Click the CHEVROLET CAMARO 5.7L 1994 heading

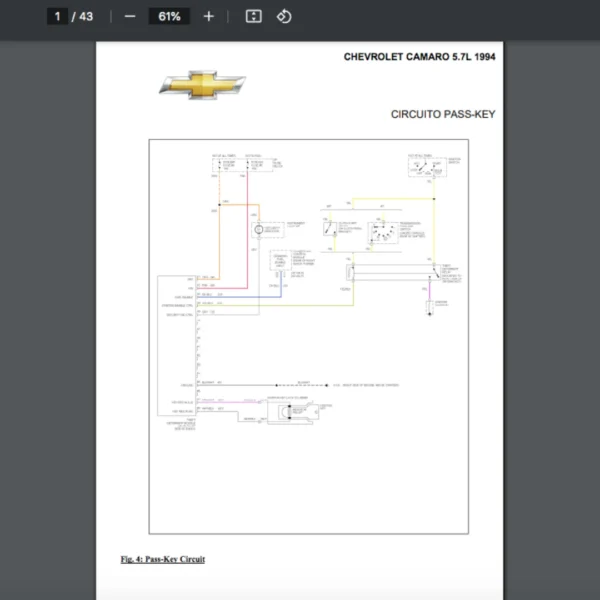coord(419,57)
